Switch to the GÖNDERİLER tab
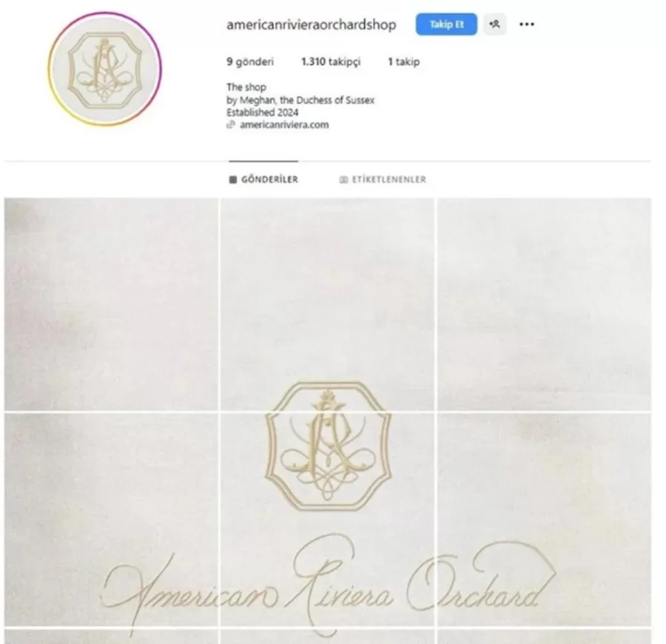Image resolution: width=666 pixels, height=644 pixels. pos(263,179)
